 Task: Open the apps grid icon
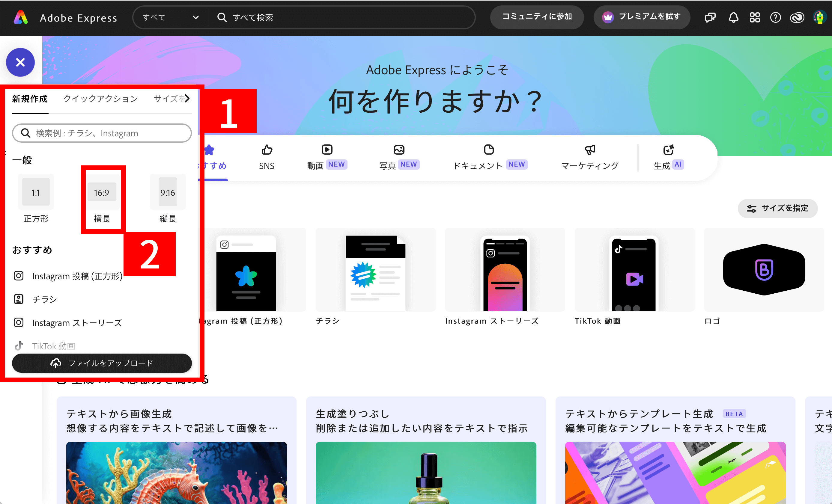(755, 17)
